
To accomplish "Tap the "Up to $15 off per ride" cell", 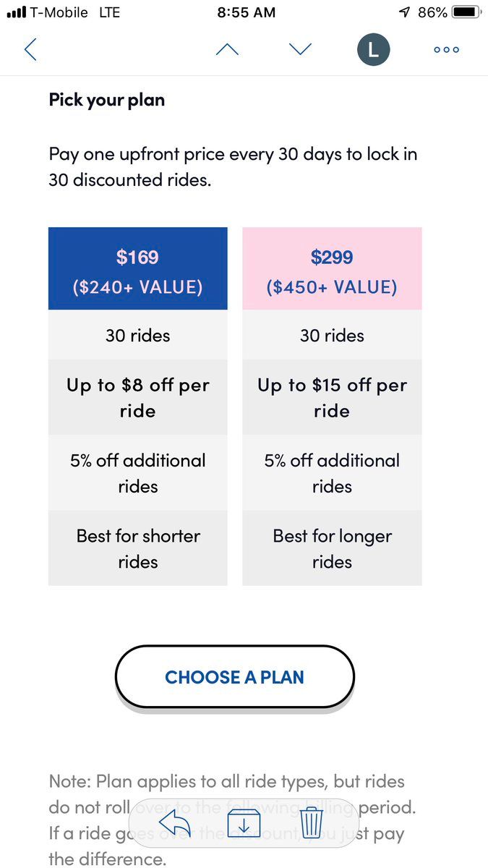I will coord(332,398).
